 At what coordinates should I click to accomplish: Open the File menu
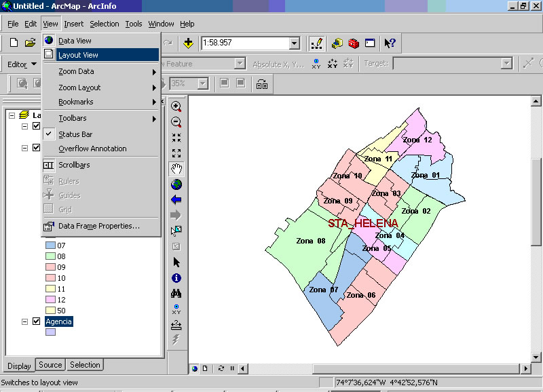pyautogui.click(x=13, y=24)
